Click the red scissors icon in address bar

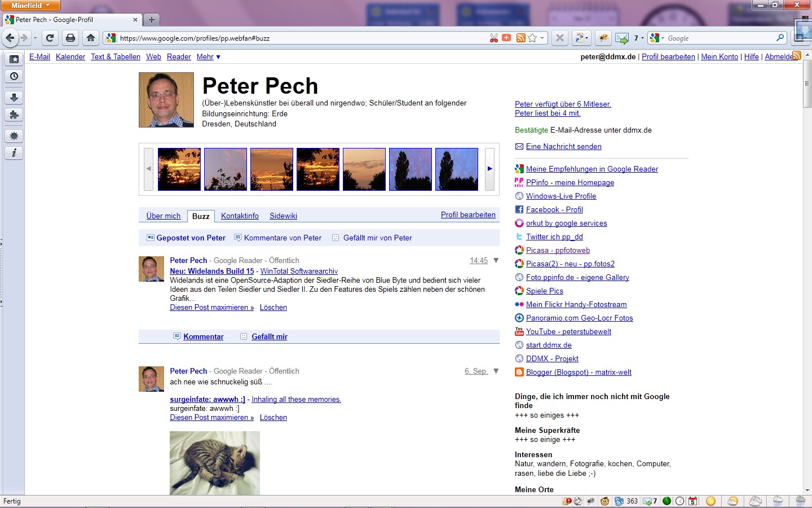click(494, 38)
